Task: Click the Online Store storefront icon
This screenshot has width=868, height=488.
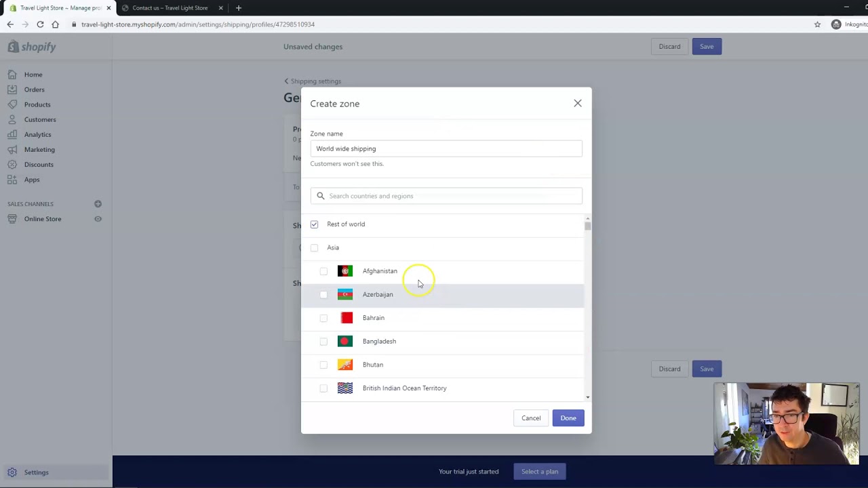Action: point(12,219)
